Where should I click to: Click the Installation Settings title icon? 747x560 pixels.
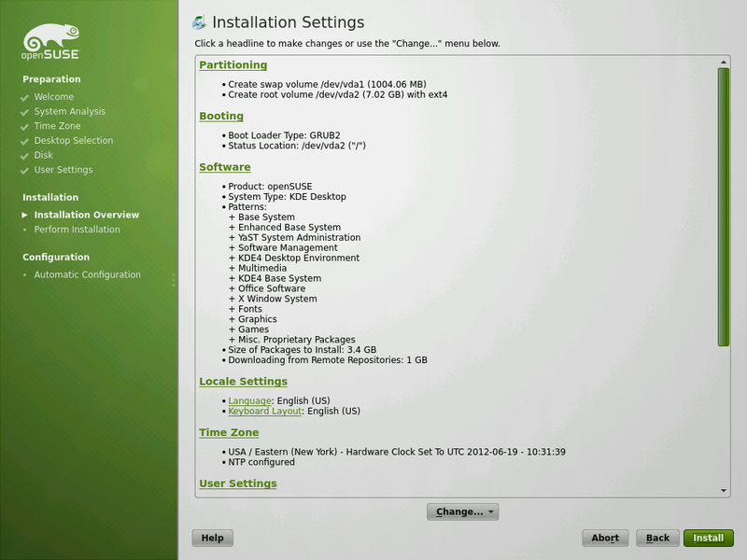(x=199, y=22)
